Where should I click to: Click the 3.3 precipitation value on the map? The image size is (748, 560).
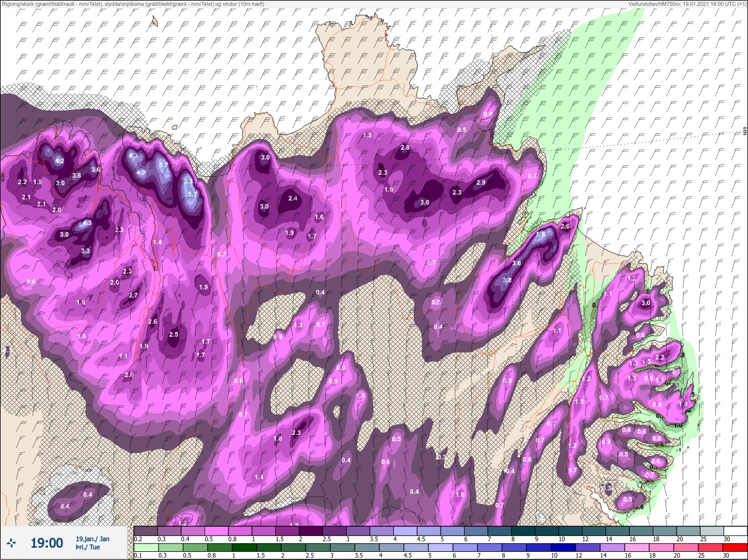(x=85, y=251)
